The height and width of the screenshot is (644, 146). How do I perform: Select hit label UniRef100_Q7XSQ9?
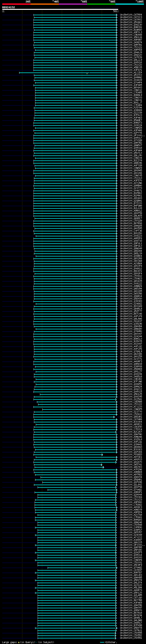131,140
